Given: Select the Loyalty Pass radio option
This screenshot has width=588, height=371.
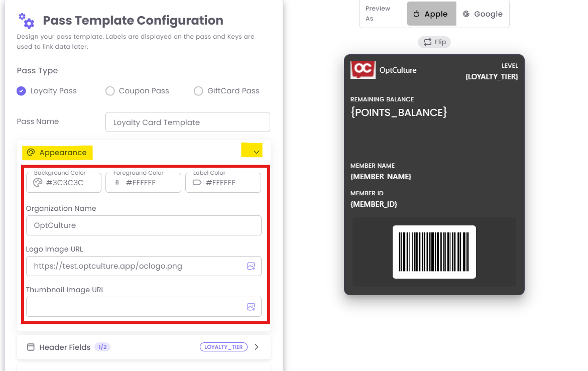Looking at the screenshot, I should click(21, 91).
